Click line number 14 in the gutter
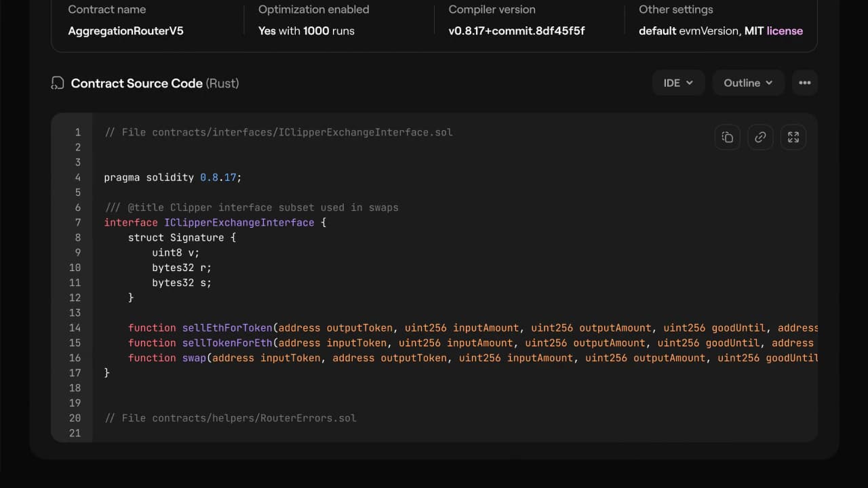 (x=75, y=328)
